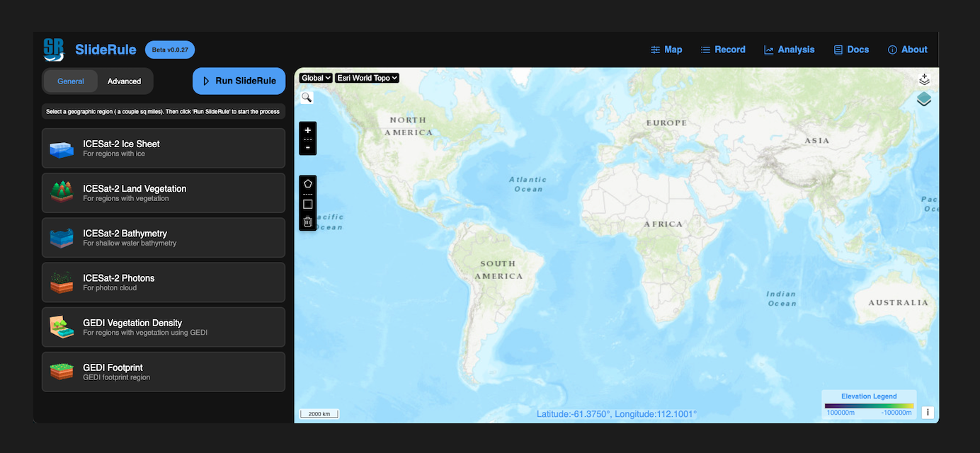This screenshot has width=980, height=453.
Task: Open the Global projection dropdown
Action: click(x=316, y=78)
